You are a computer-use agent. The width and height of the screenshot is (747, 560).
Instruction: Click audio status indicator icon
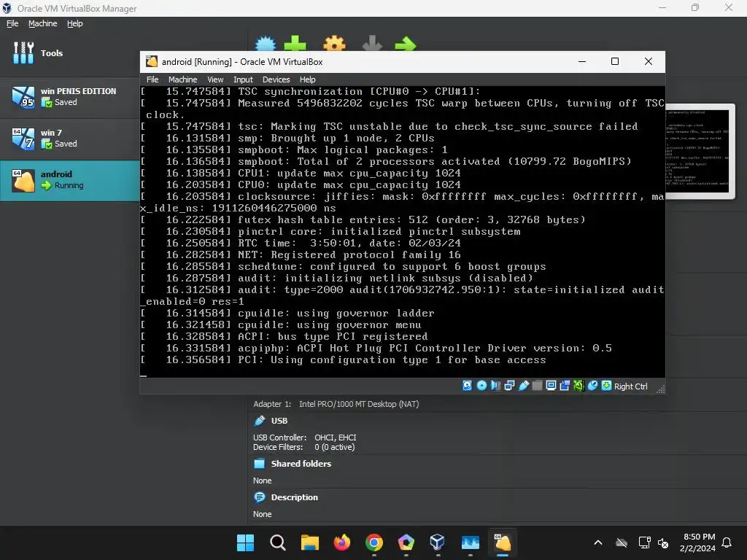[495, 386]
